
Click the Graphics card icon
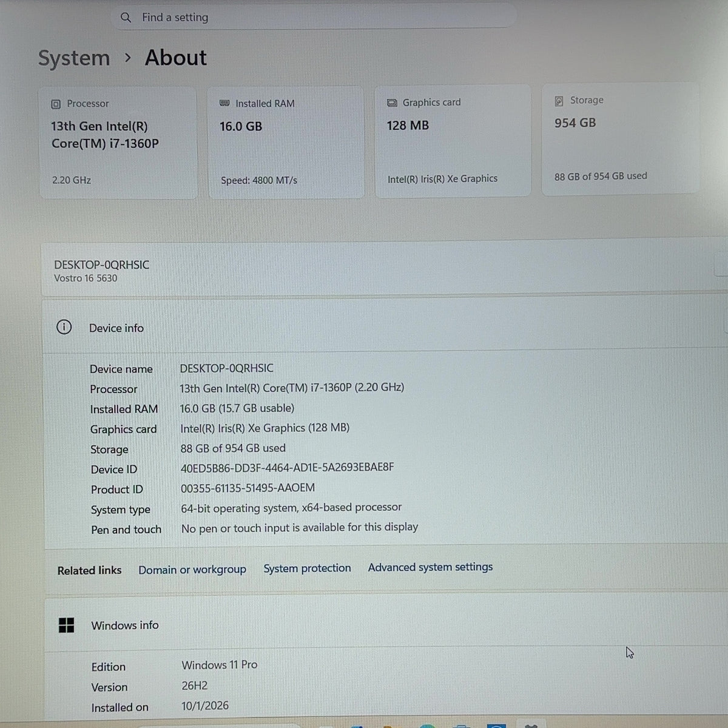[392, 103]
